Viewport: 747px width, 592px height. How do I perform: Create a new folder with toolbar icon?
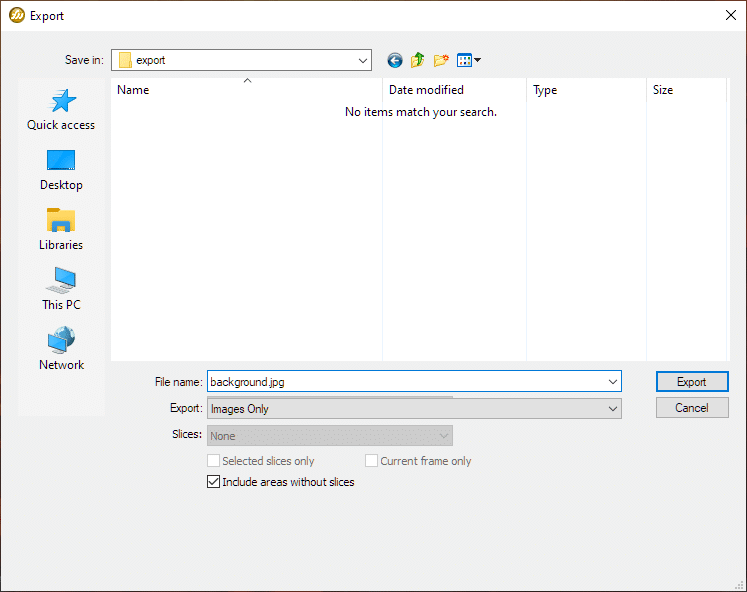(441, 60)
